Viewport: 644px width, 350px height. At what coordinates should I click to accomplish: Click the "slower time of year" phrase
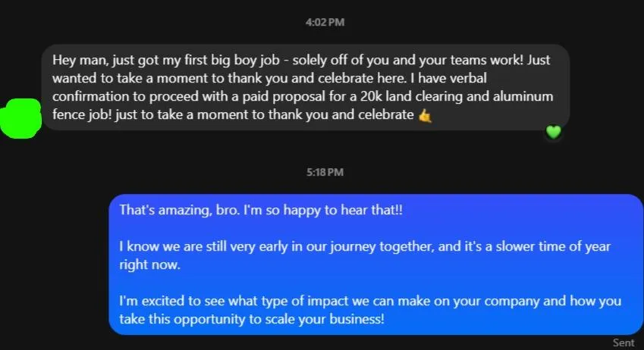click(553, 246)
